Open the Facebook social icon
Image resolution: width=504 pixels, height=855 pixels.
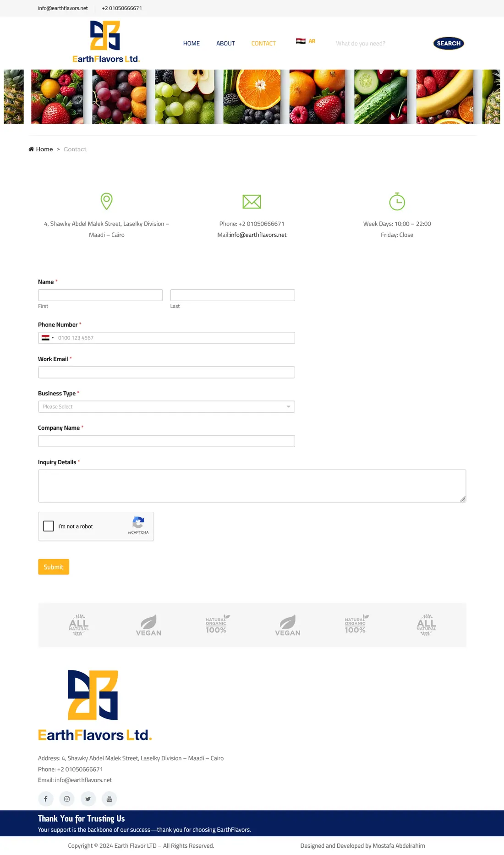(46, 799)
